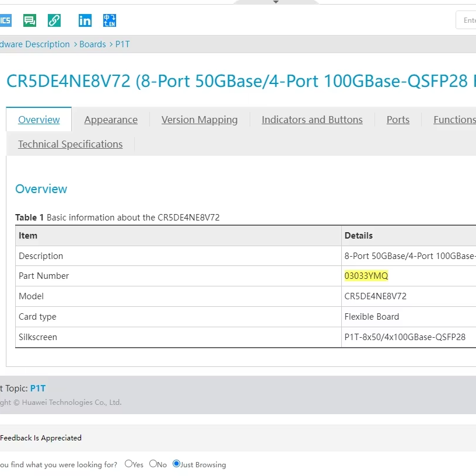Select the No feedback radio button

coord(153,464)
